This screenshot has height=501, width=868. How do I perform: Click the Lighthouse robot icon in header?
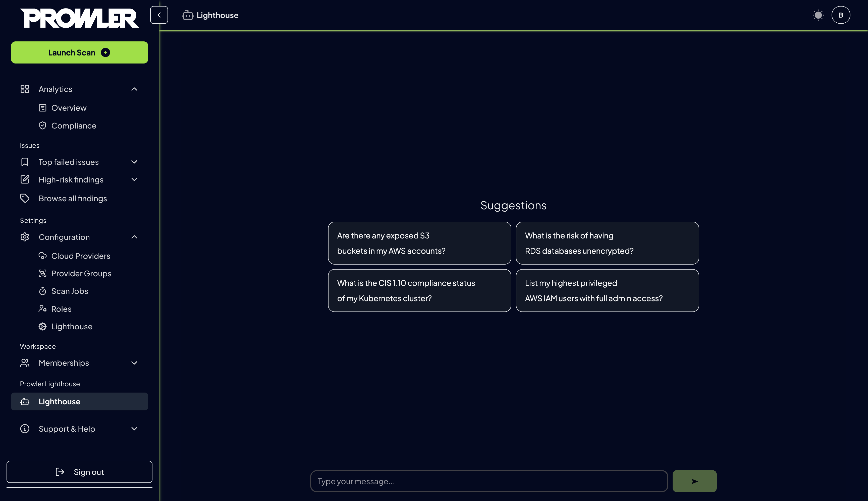(188, 15)
